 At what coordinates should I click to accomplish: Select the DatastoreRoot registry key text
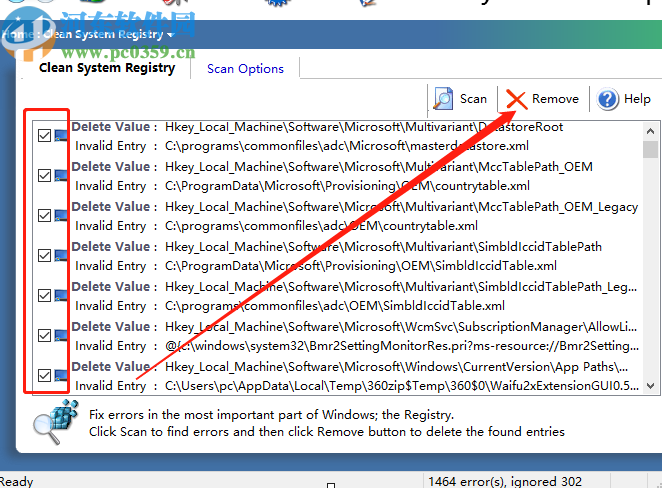364,127
